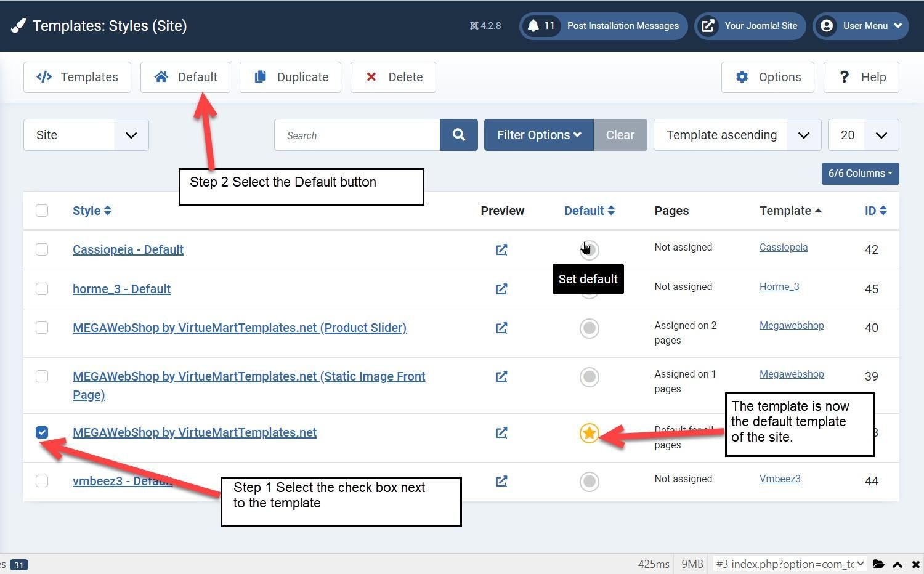Click the Duplicate toolbar button

pos(290,77)
